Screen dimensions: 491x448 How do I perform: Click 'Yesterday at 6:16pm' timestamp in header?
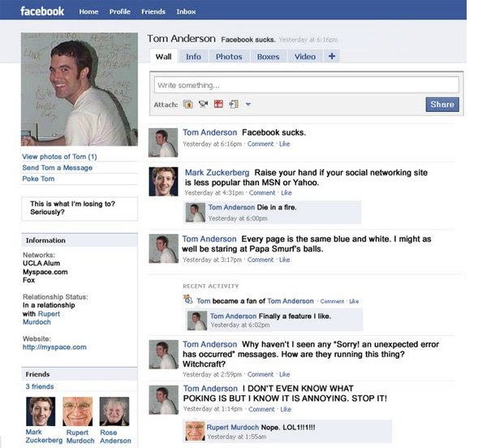click(x=308, y=40)
